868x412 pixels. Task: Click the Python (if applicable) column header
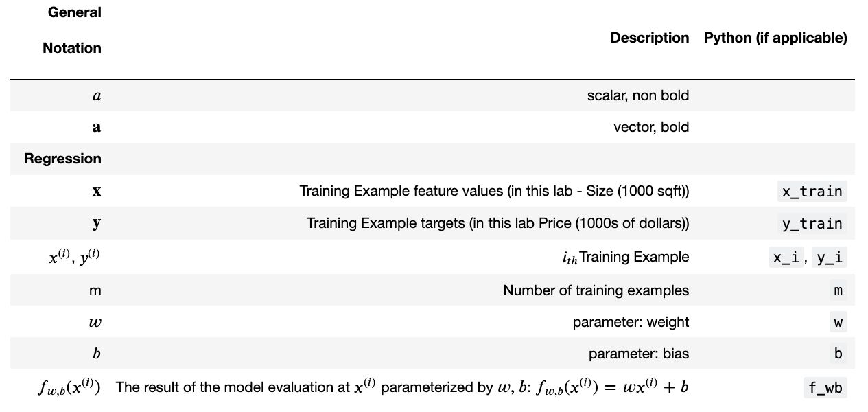click(x=775, y=38)
